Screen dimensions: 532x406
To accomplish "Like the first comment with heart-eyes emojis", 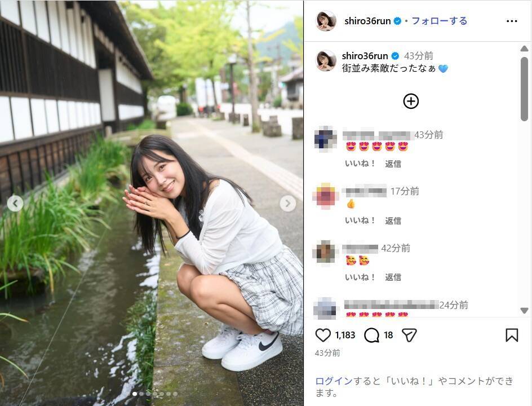I will point(360,164).
